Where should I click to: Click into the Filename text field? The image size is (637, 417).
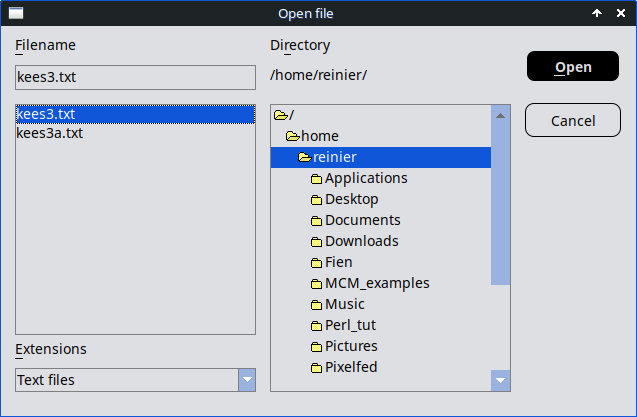point(135,78)
